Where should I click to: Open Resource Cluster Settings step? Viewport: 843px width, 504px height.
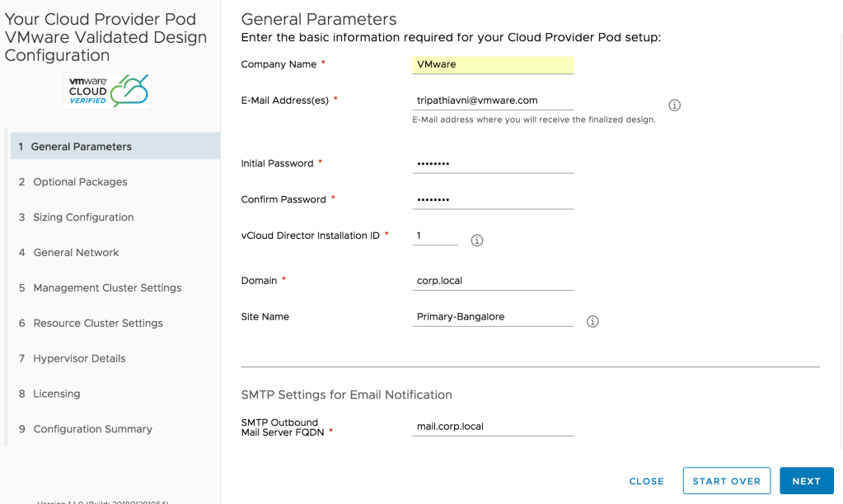tap(98, 324)
